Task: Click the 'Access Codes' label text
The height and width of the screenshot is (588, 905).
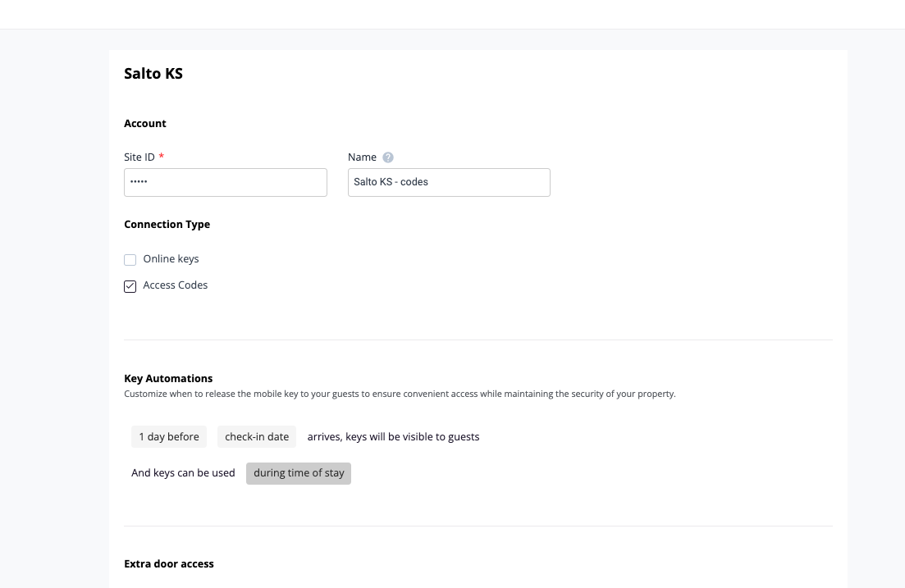Action: 176,285
